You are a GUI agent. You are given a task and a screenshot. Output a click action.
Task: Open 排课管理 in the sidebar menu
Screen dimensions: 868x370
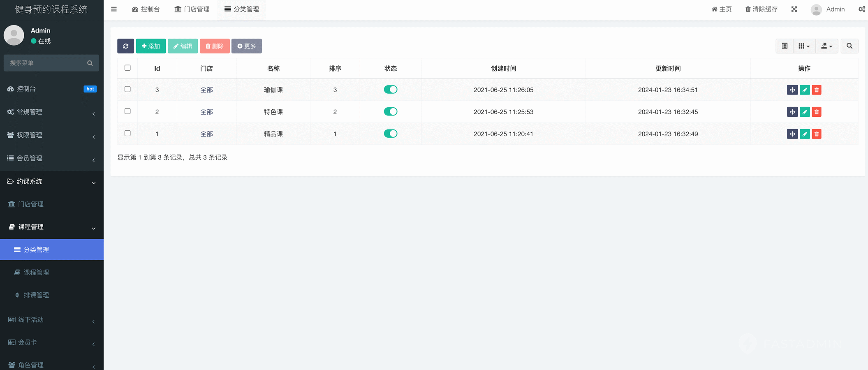[x=36, y=295]
